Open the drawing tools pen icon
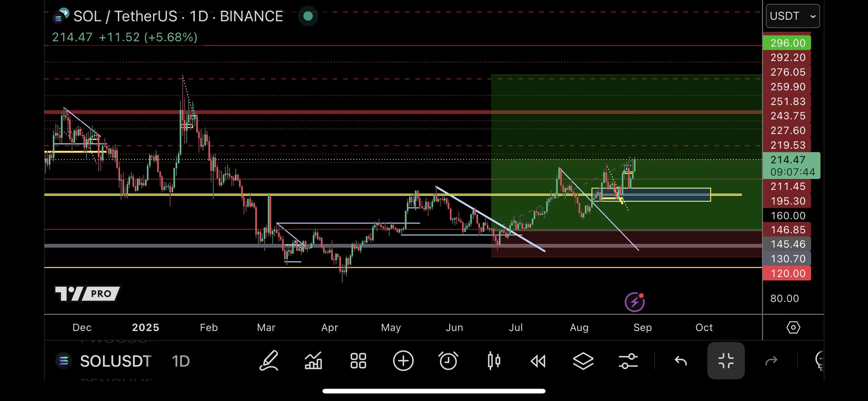The width and height of the screenshot is (868, 401). (269, 361)
